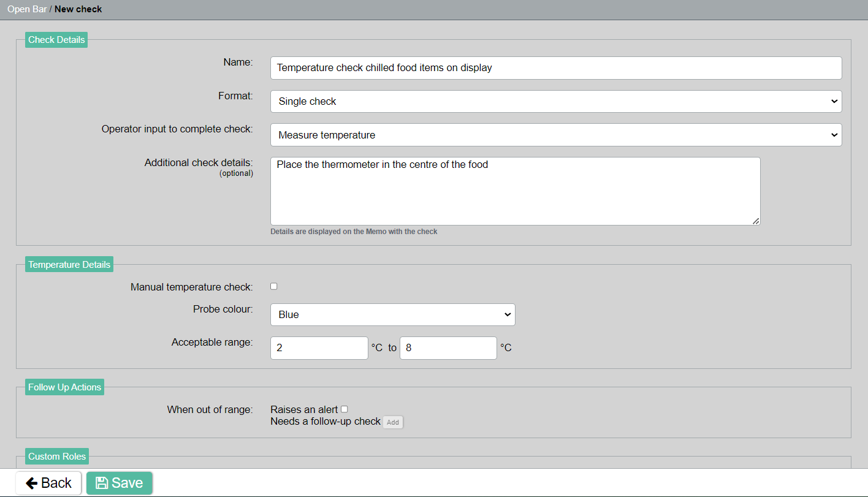Click the maximum acceptable range field
Image resolution: width=868 pixels, height=497 pixels.
coord(447,347)
